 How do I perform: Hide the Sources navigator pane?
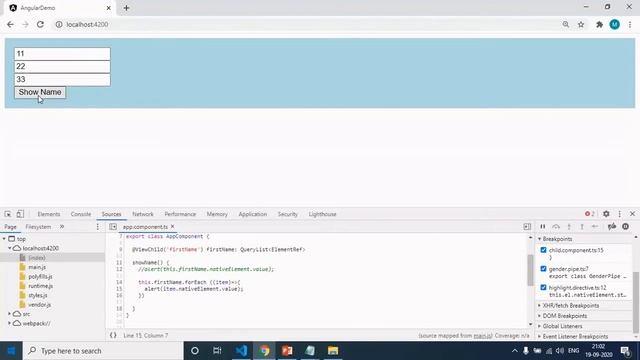pyautogui.click(x=113, y=227)
